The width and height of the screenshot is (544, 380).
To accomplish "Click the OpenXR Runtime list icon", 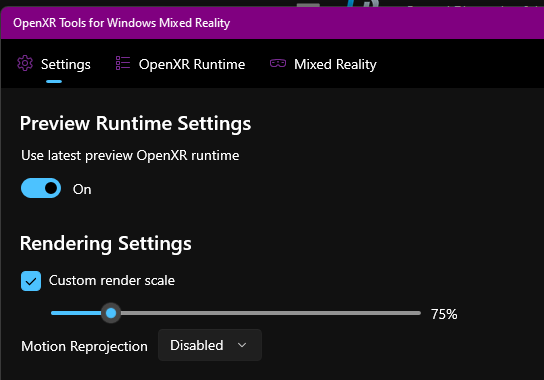I will (x=123, y=64).
